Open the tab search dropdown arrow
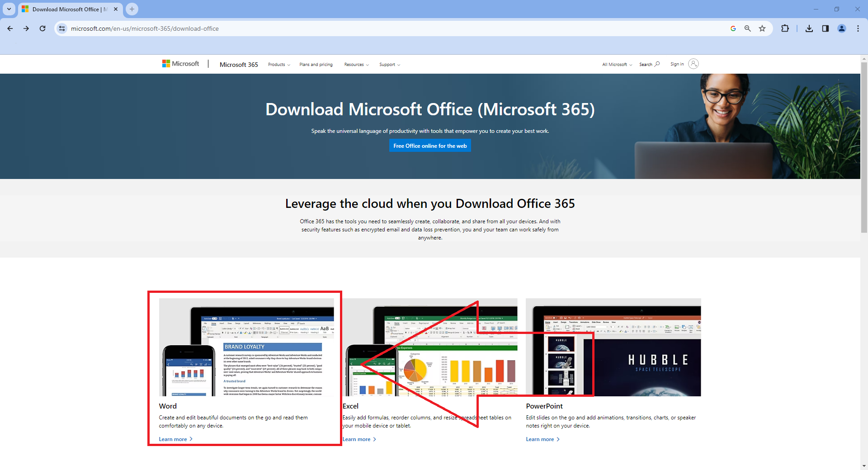The image size is (868, 470). tap(9, 9)
